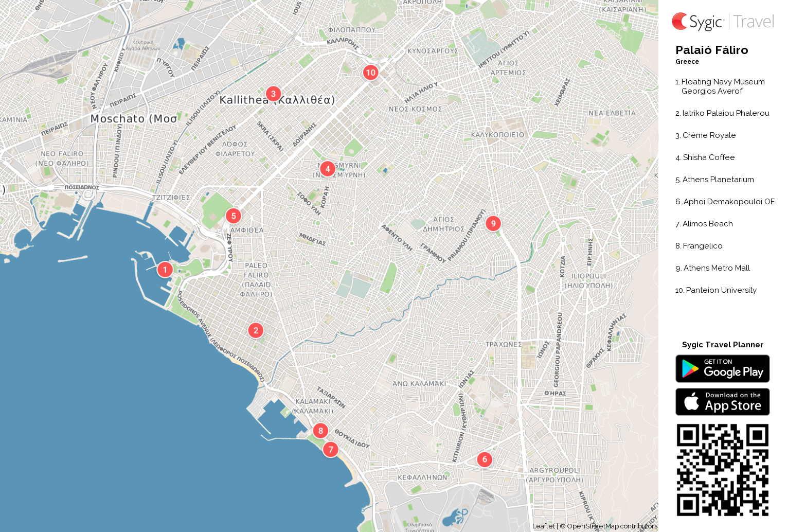The height and width of the screenshot is (532, 787).
Task: Click the ILIOPOULI map label
Action: (x=588, y=280)
